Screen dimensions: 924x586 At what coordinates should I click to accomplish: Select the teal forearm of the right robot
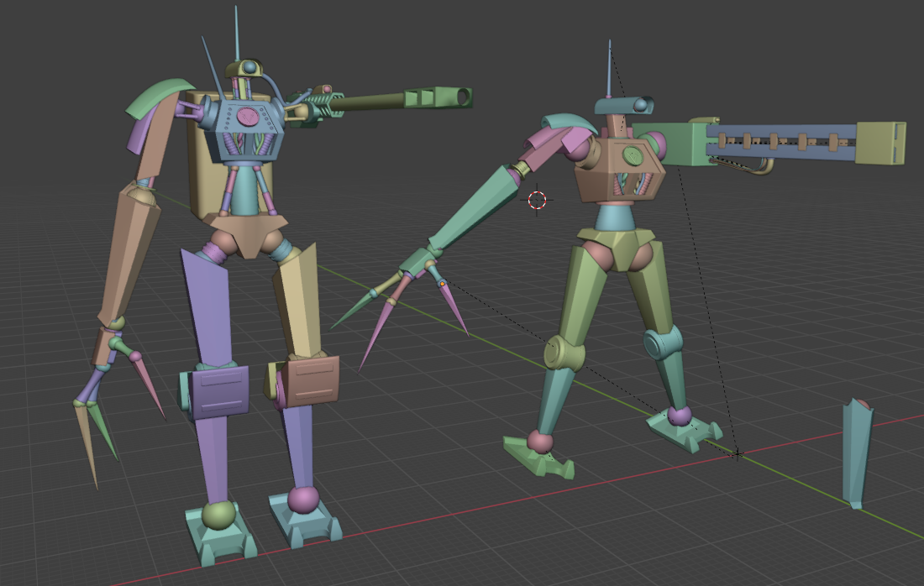475,207
